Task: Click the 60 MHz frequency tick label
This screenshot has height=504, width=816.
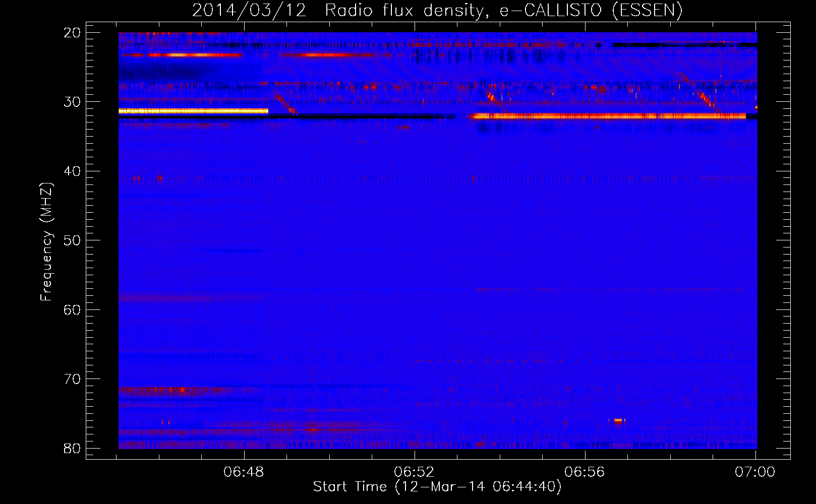Action: [x=72, y=309]
